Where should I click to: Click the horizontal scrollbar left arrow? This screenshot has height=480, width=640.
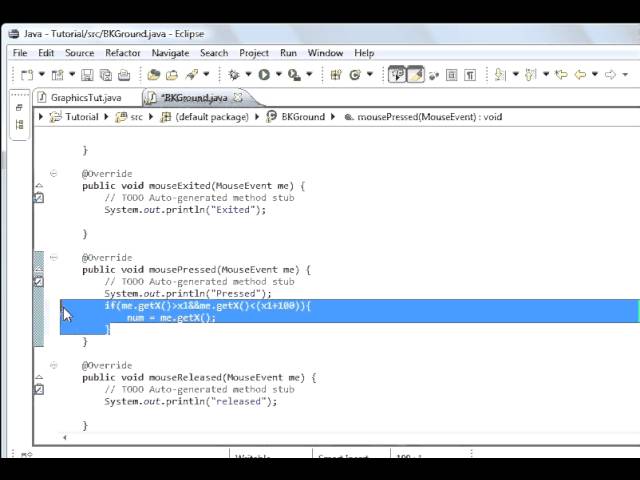click(64, 438)
